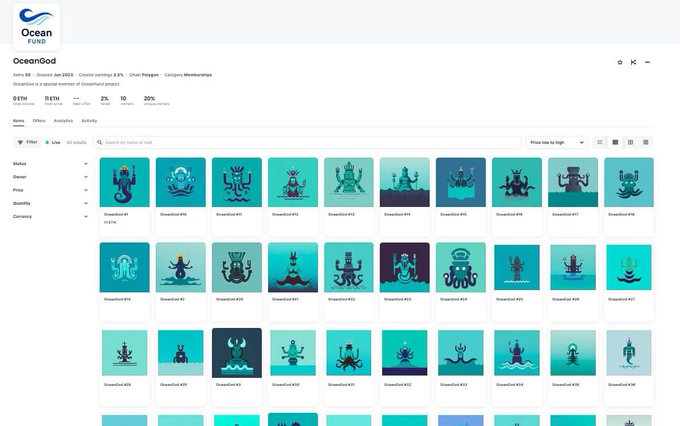The height and width of the screenshot is (426, 680).
Task: Open the OceanGod #16 artwork thumbnail
Action: 517,182
